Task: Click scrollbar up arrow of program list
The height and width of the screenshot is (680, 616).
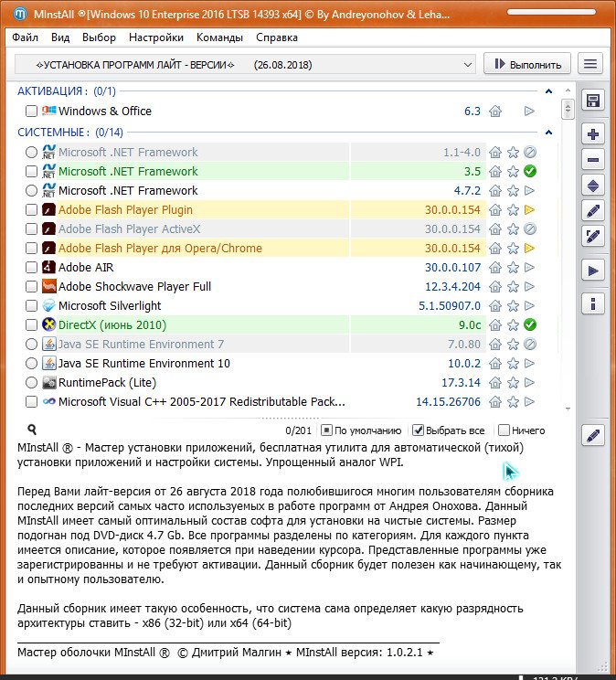Action: click(568, 90)
